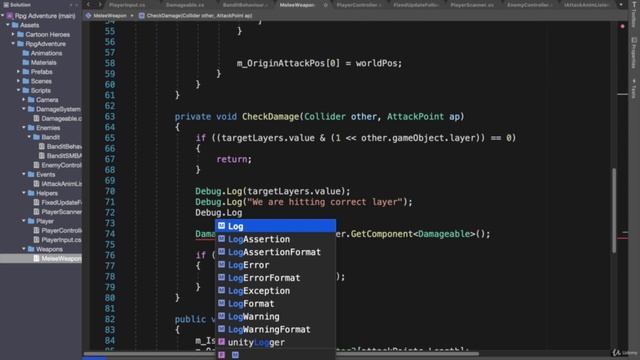Collapse the Assets folder
640x360 pixels.
[x=8, y=25]
